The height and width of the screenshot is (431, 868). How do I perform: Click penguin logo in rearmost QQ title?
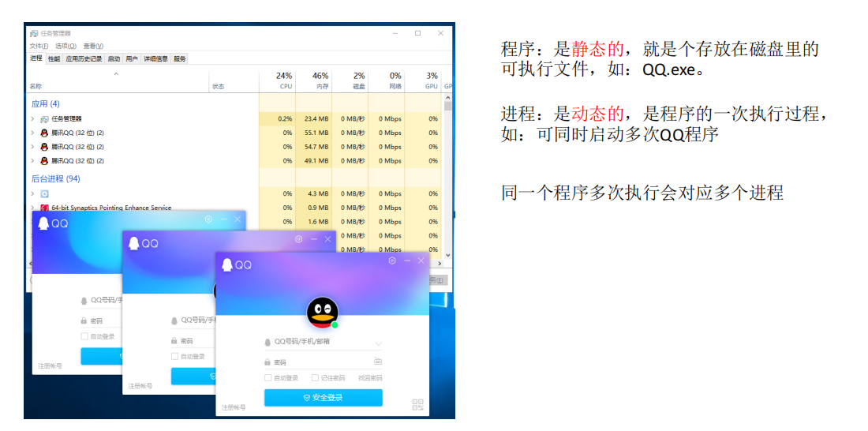pos(43,223)
